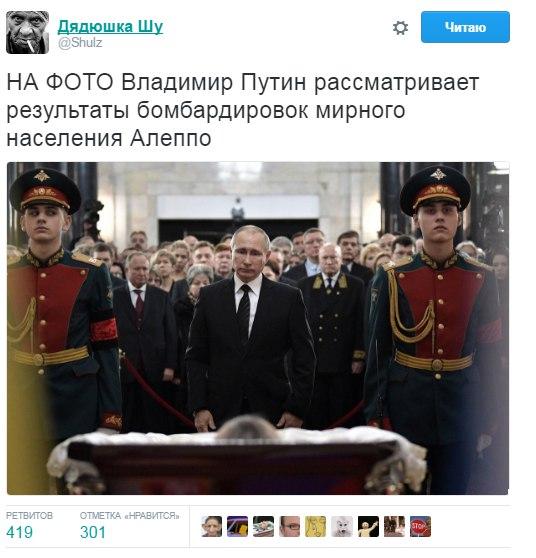Click the РЕТВИТОВ label
Viewport: 536px width, 558px height.
pyautogui.click(x=29, y=515)
